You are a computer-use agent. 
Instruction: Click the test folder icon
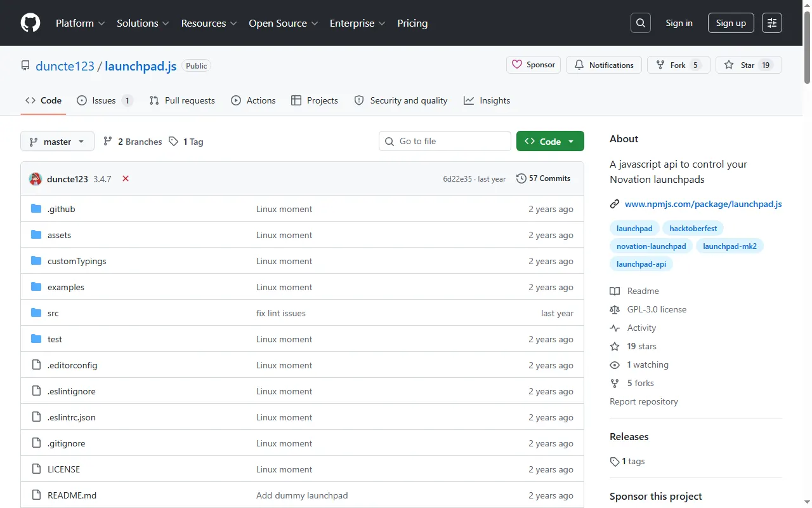tap(36, 339)
